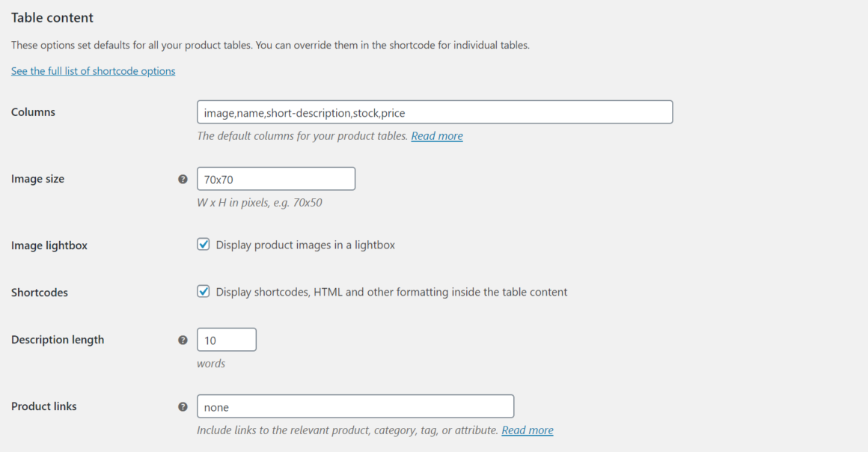The width and height of the screenshot is (868, 452).
Task: Click the Image lightbox row label
Action: pyautogui.click(x=49, y=245)
